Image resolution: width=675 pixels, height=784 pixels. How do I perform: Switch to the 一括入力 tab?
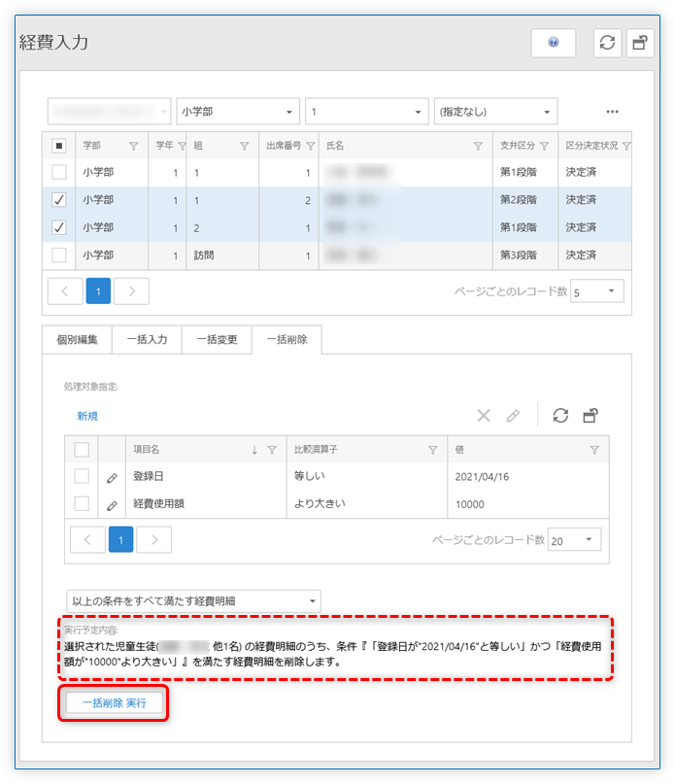coord(147,340)
